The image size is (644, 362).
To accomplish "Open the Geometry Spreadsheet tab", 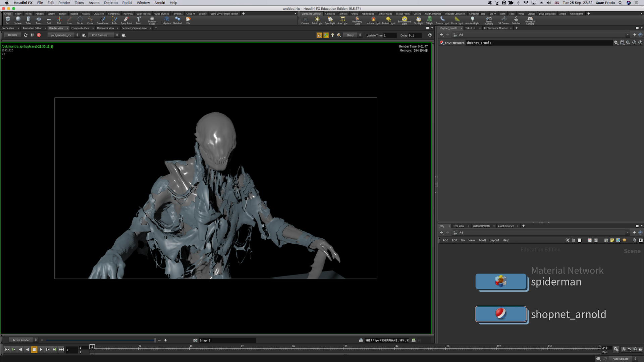I will (134, 28).
